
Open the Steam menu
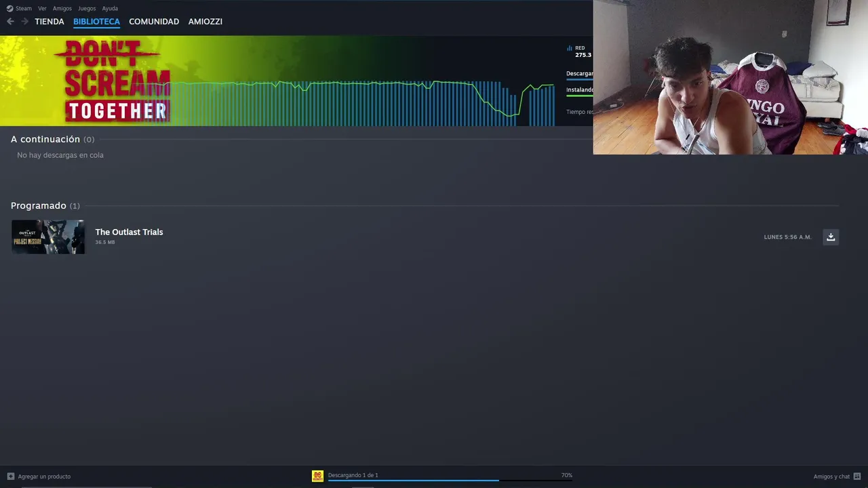point(24,8)
